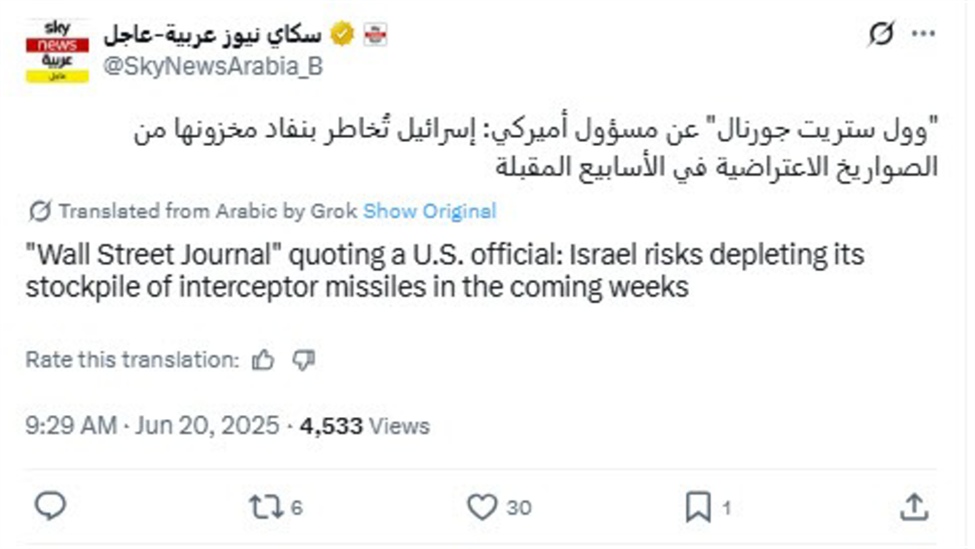The image size is (975, 549).
Task: Click the Grok icon before 'Translated from Arabic'
Action: coord(41,211)
